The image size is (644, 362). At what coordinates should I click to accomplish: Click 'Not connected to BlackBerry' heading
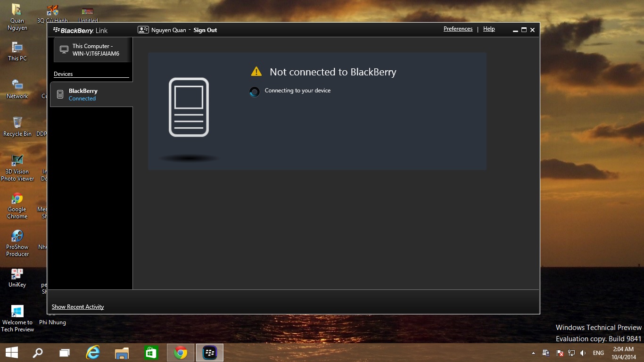click(x=333, y=72)
